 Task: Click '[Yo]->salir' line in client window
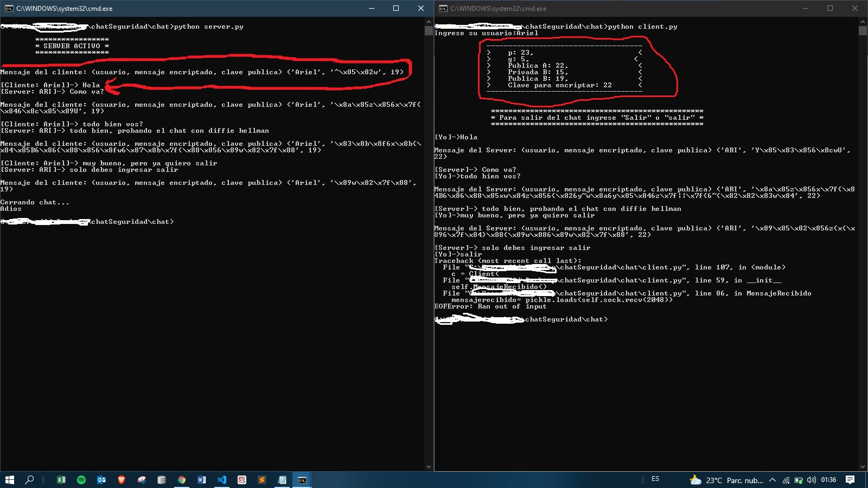[458, 254]
